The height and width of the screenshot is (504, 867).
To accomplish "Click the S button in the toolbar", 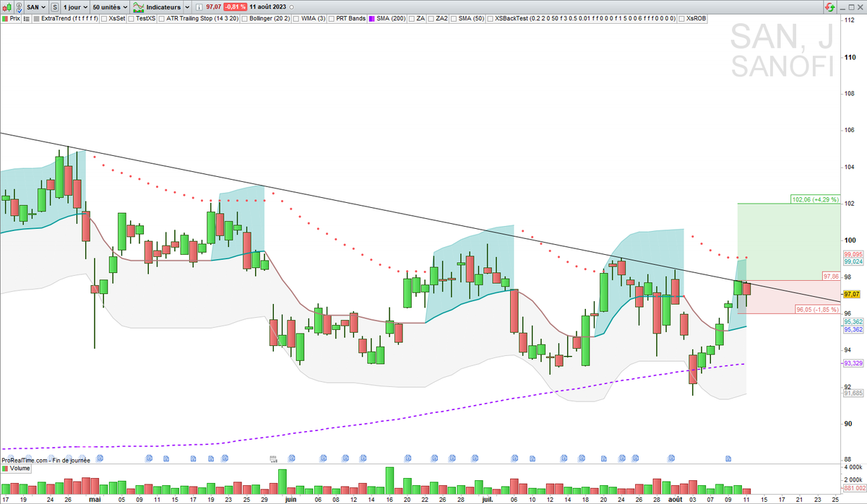I will (x=54, y=7).
